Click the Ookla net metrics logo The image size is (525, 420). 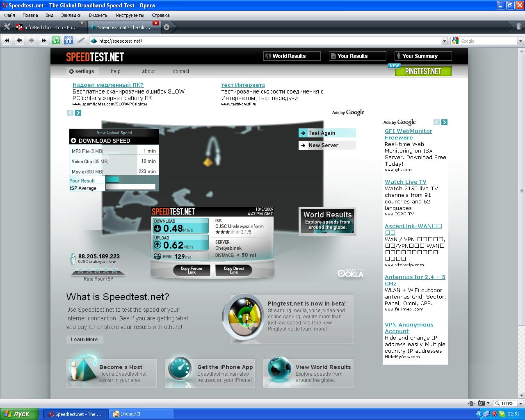tap(351, 273)
